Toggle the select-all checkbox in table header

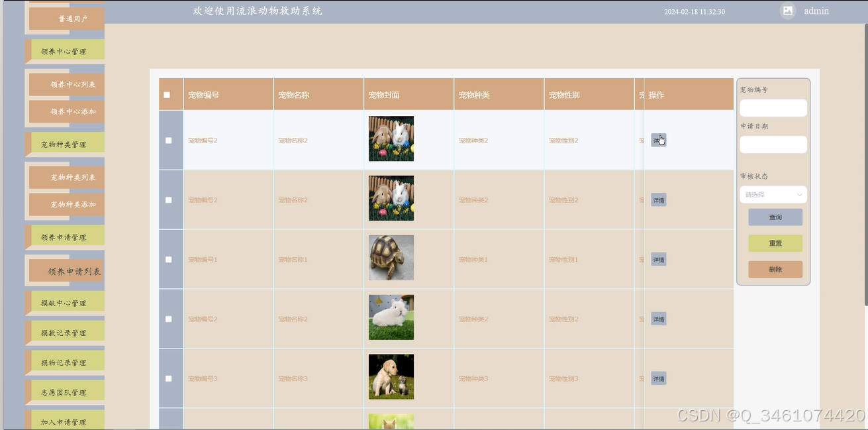point(167,95)
